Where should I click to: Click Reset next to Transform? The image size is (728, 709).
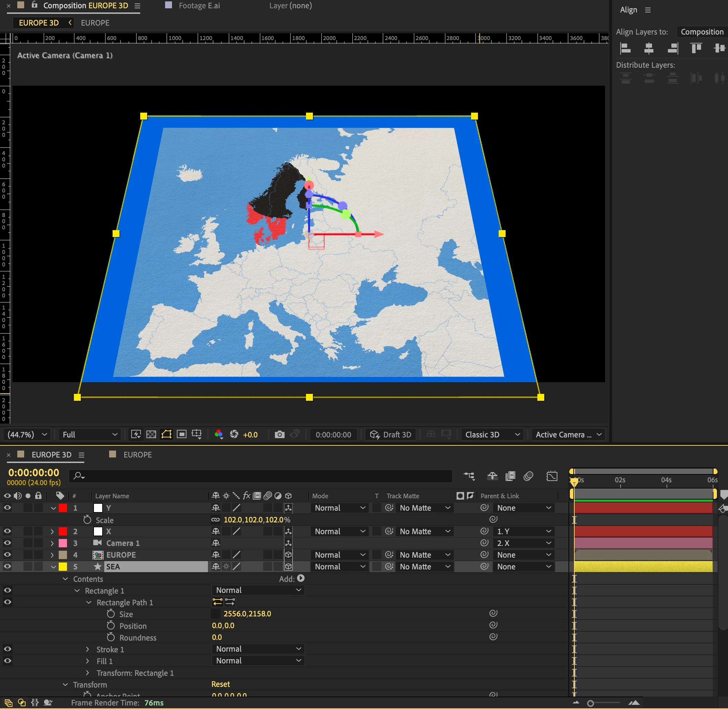220,684
